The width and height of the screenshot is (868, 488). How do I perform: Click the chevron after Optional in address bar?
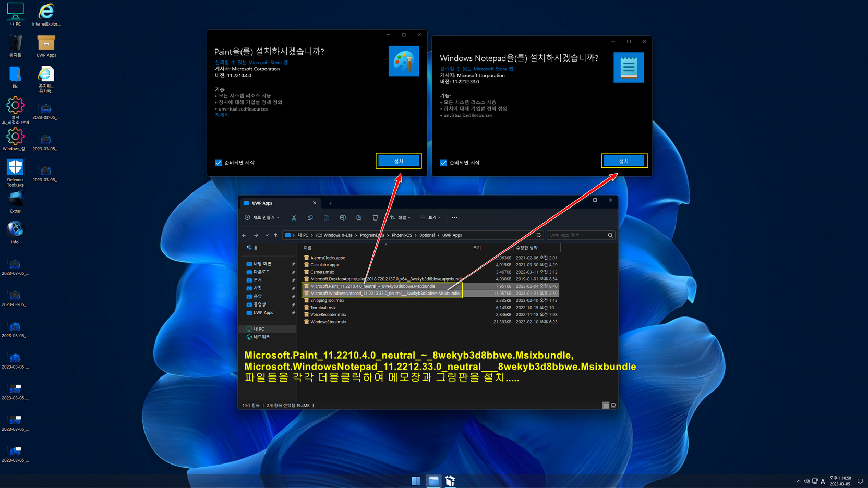click(x=438, y=235)
